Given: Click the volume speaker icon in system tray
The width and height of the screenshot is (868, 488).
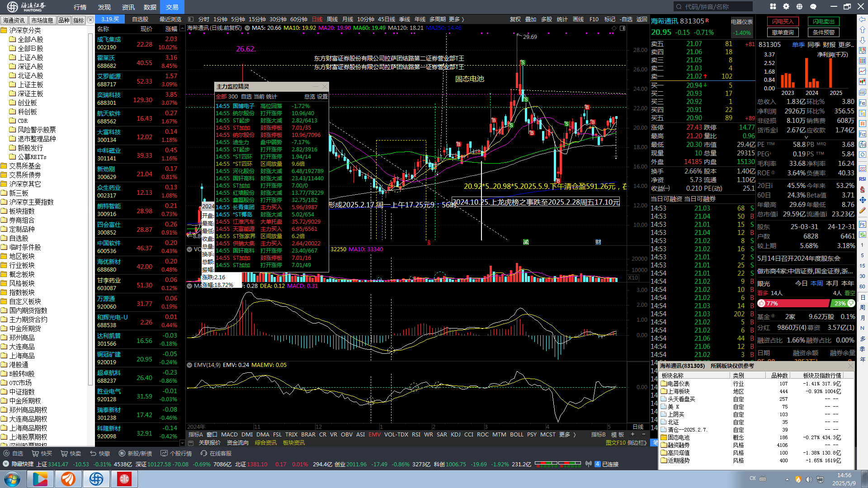Looking at the screenshot, I should [x=809, y=479].
